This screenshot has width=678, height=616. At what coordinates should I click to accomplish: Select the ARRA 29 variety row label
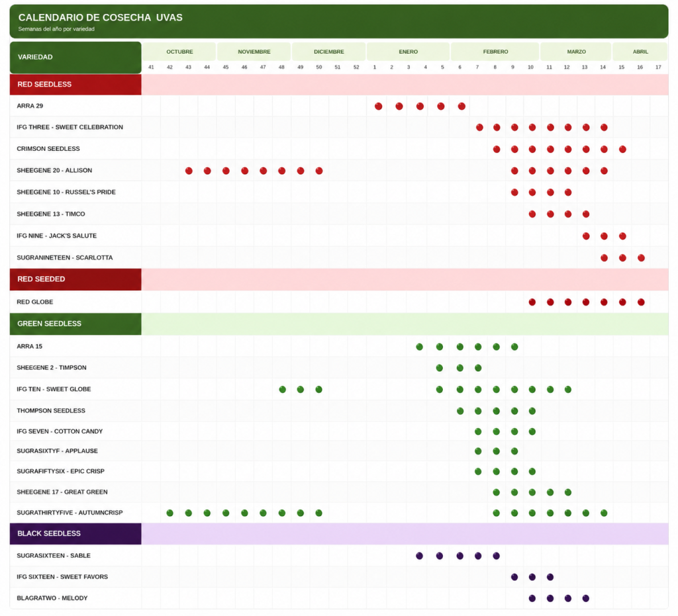pos(30,106)
